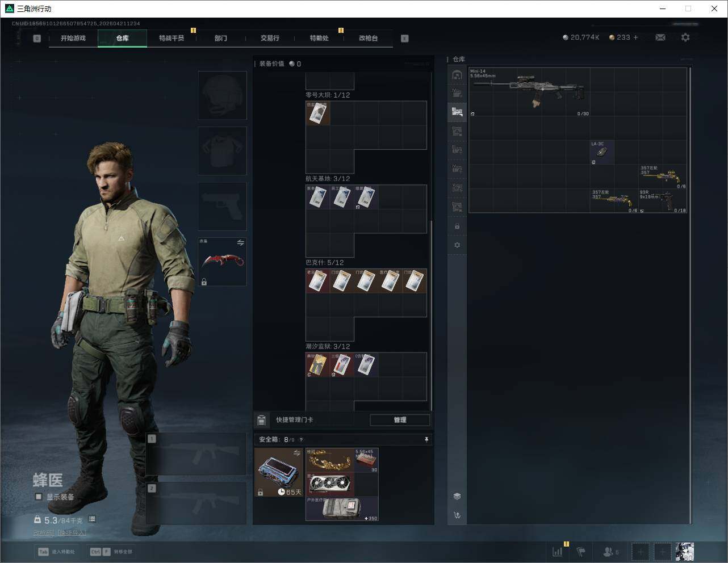The height and width of the screenshot is (563, 728).
Task: Click the locked warehouse page padlock icon
Action: click(457, 226)
